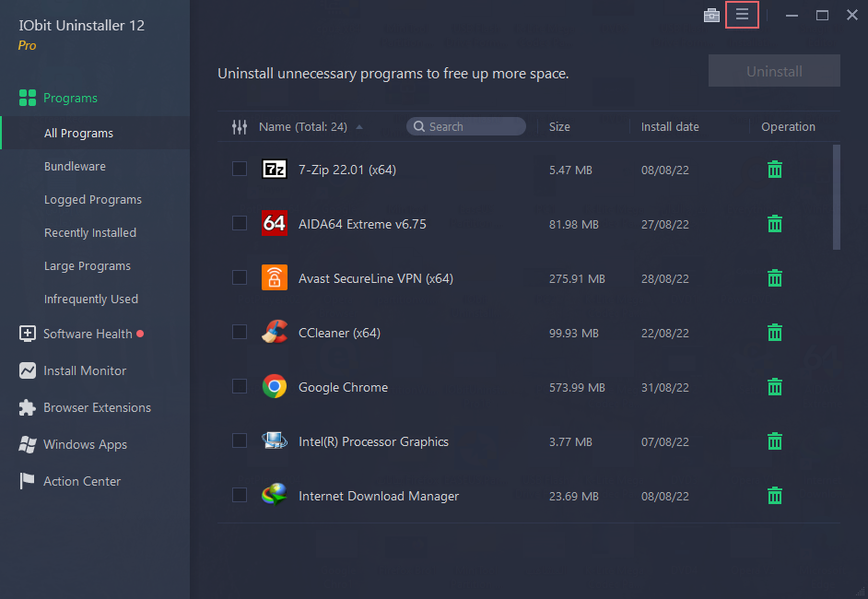Tick the checkbox for 7-Zip 22.01
Image resolution: width=868 pixels, height=599 pixels.
coord(240,169)
